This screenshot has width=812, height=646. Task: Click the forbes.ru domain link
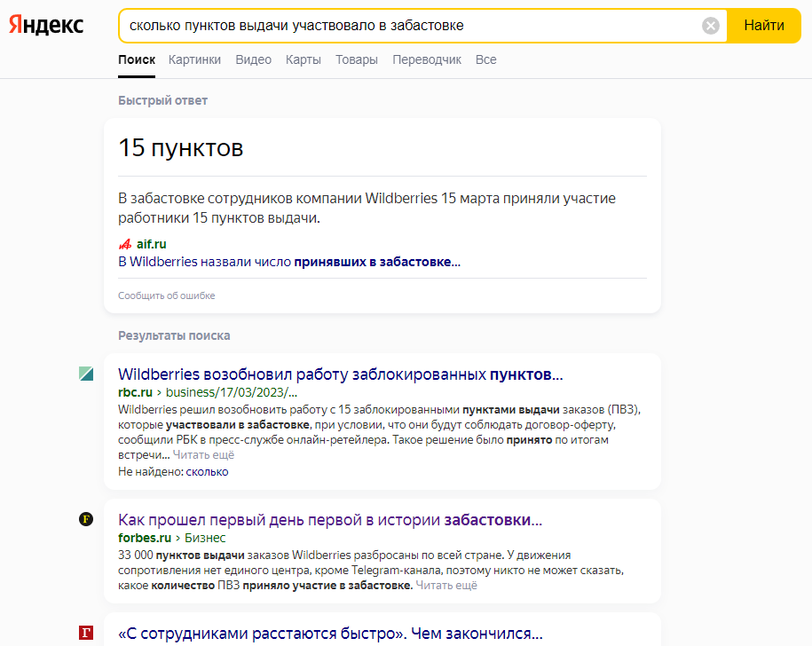(145, 538)
